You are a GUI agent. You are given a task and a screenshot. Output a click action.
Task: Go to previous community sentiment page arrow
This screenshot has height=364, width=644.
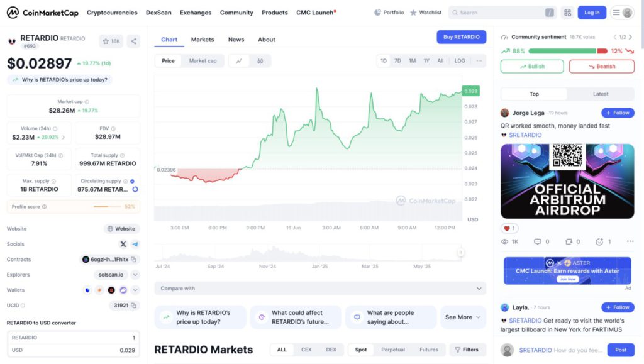click(615, 37)
